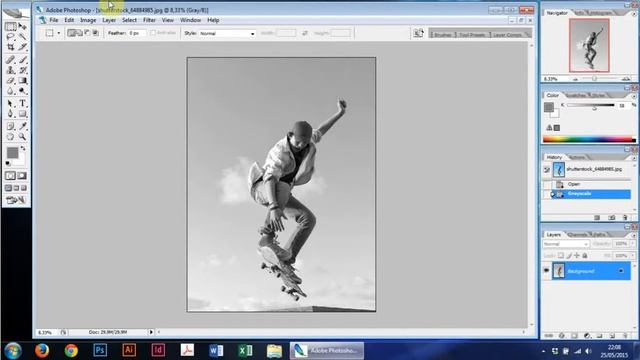Image resolution: width=640 pixels, height=360 pixels.
Task: Open the Image menu
Action: (x=88, y=20)
